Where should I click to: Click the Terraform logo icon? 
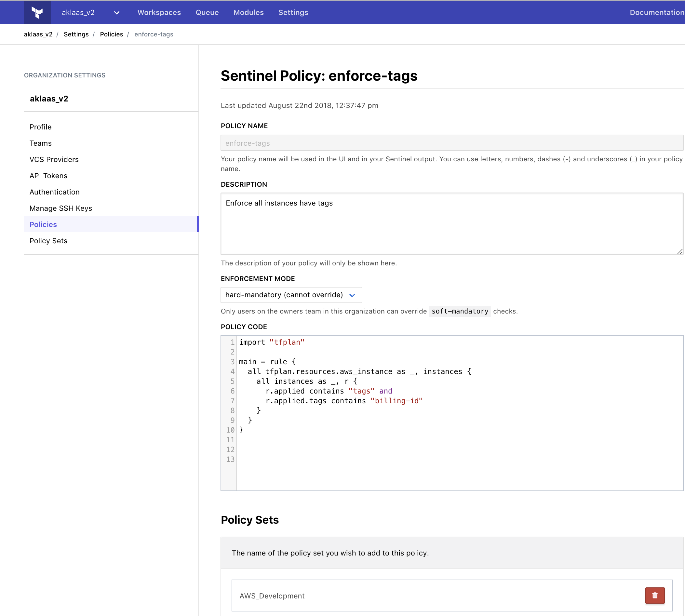[x=37, y=12]
